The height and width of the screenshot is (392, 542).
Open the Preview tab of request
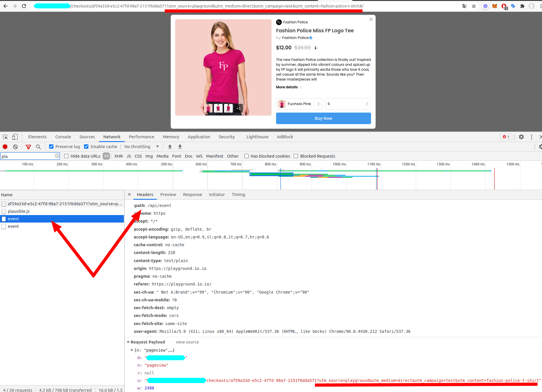click(168, 195)
